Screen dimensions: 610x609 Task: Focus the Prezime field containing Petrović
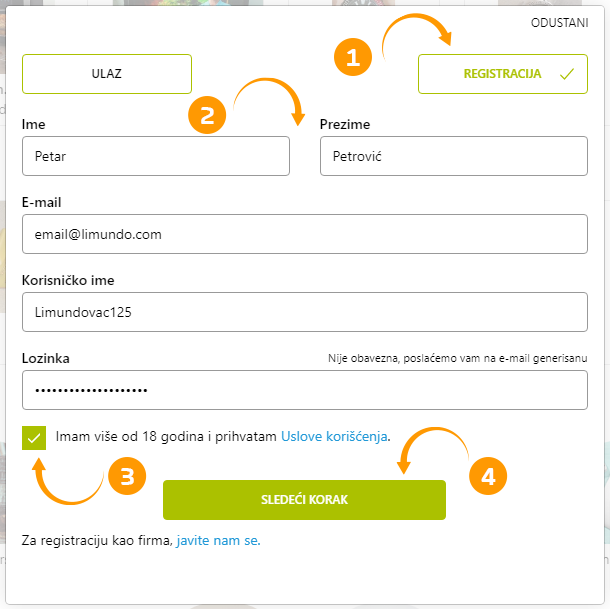coord(454,156)
